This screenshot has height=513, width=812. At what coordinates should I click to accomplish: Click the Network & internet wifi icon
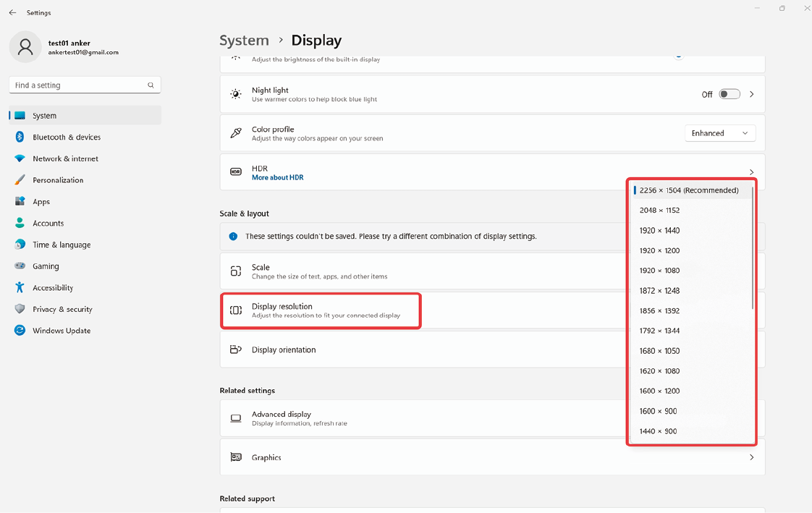click(20, 158)
